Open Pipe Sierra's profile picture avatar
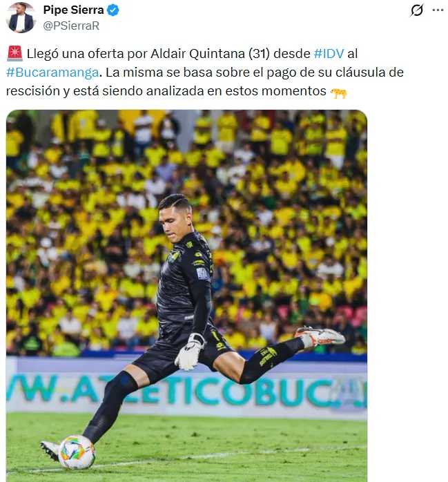448x482 pixels. 21,17
